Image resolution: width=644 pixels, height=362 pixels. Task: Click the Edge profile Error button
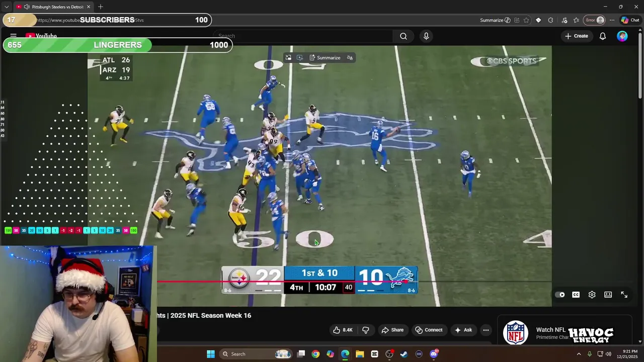pyautogui.click(x=594, y=20)
